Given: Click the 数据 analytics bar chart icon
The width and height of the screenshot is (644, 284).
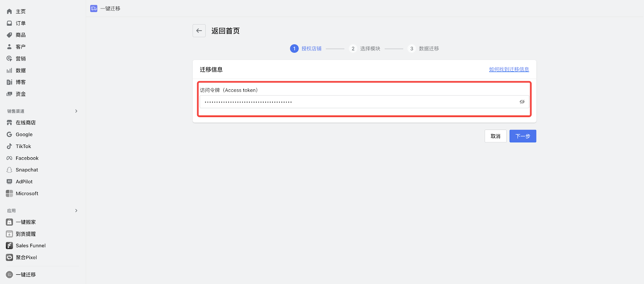Looking at the screenshot, I should click(x=9, y=70).
